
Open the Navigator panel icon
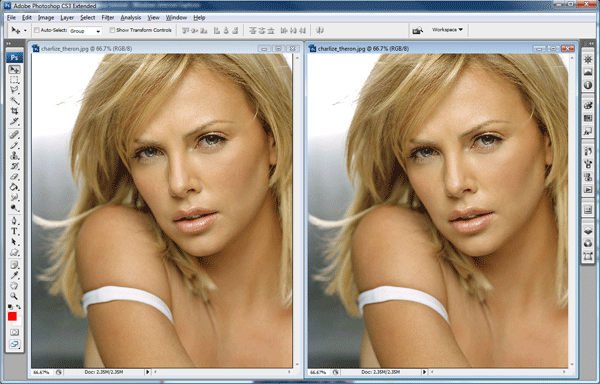(588, 59)
